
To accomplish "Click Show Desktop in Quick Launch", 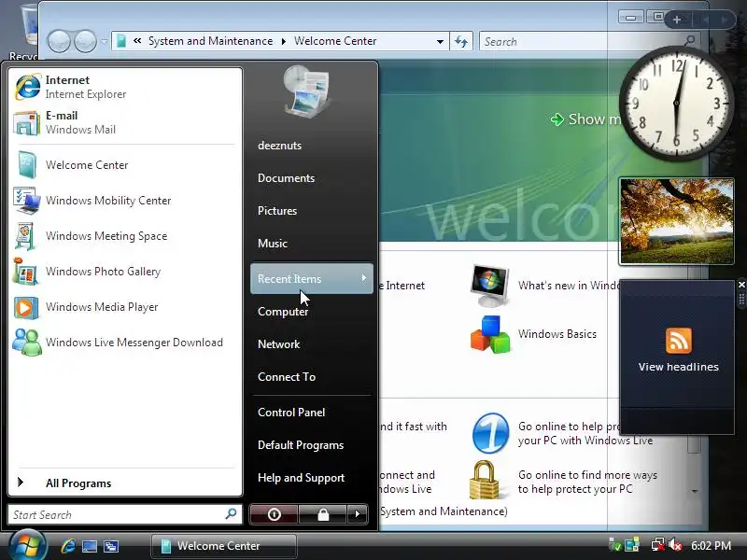I will pyautogui.click(x=90, y=546).
